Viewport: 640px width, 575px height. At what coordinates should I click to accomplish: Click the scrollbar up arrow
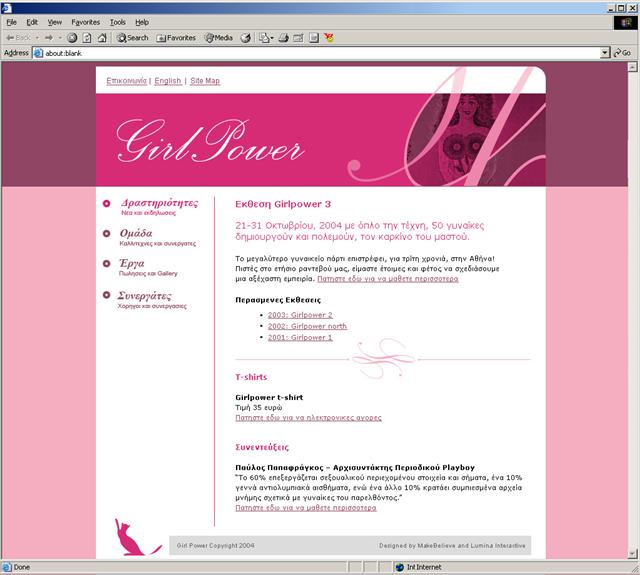tap(633, 67)
